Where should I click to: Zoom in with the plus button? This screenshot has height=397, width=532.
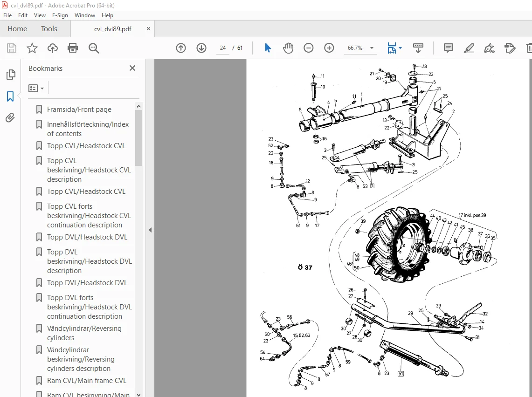coord(329,48)
